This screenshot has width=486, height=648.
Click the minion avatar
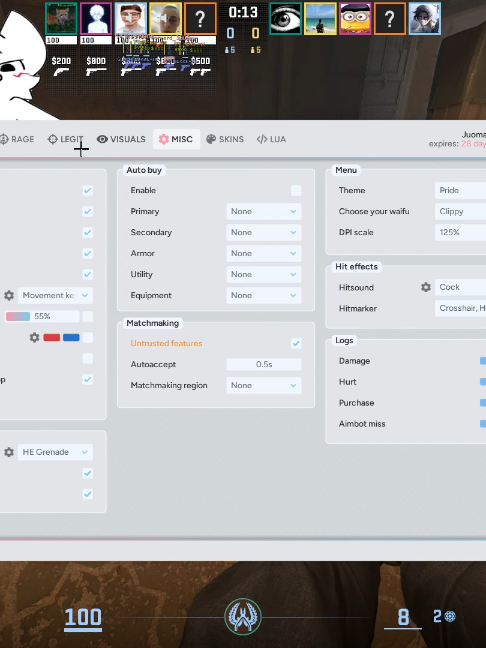pos(355,19)
